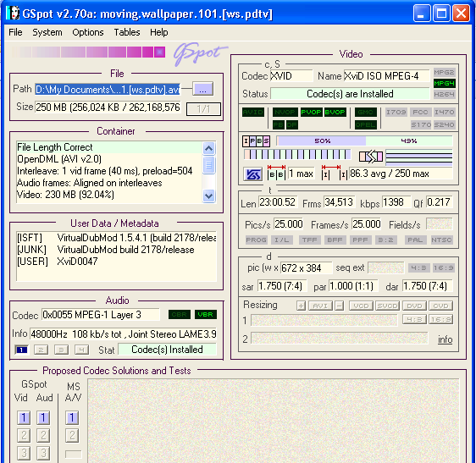Viewport: 476px width, 463px height.
Task: Click the S170 indicator
Action: (420, 124)
